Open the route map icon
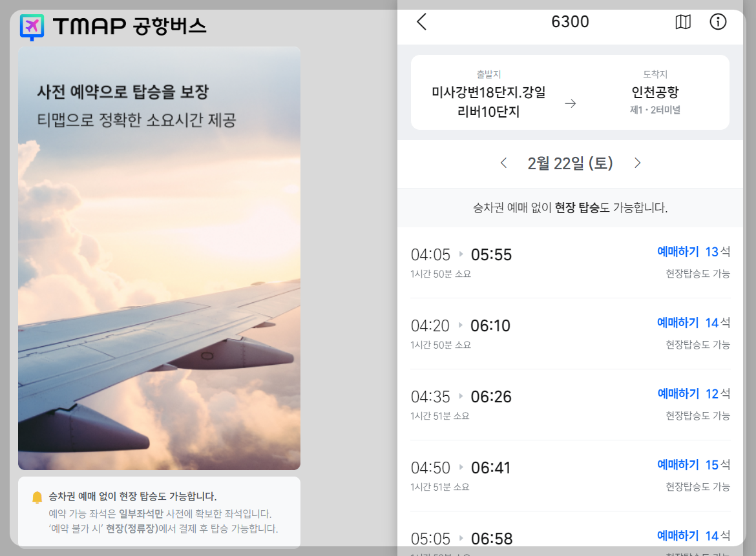The width and height of the screenshot is (756, 556). 683,22
